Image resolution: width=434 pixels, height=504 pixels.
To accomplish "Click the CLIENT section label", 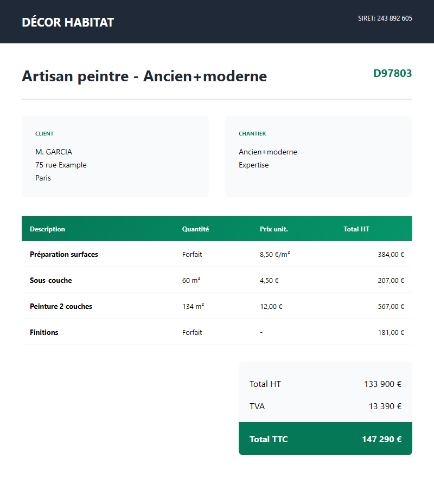I will [x=44, y=134].
